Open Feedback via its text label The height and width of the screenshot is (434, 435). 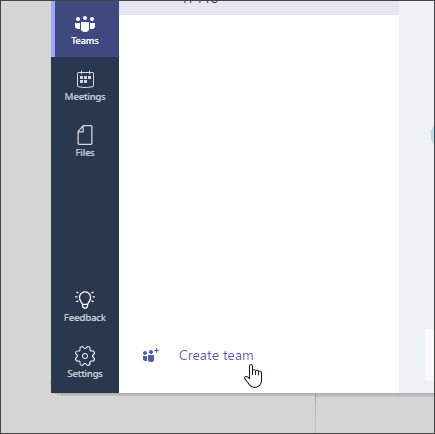click(85, 318)
